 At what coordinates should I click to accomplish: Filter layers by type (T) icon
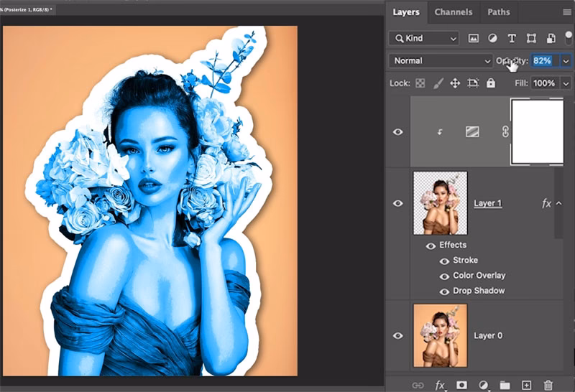[512, 38]
